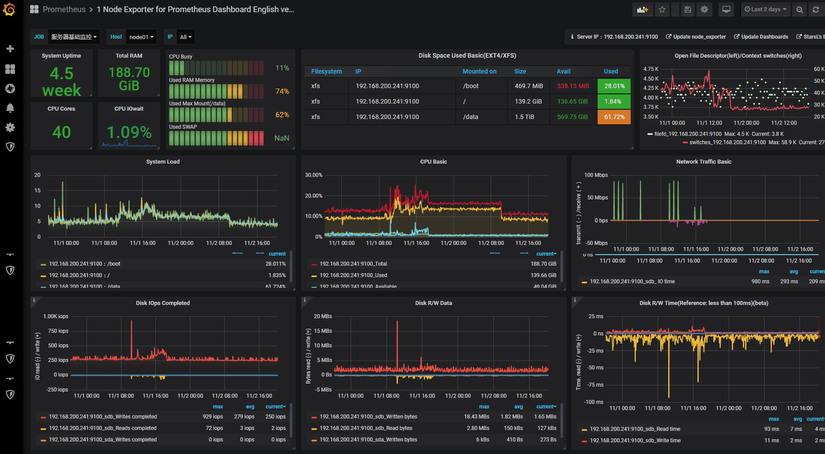Sort table by the Avail column header
Viewport: 825px width, 454px height.
564,71
